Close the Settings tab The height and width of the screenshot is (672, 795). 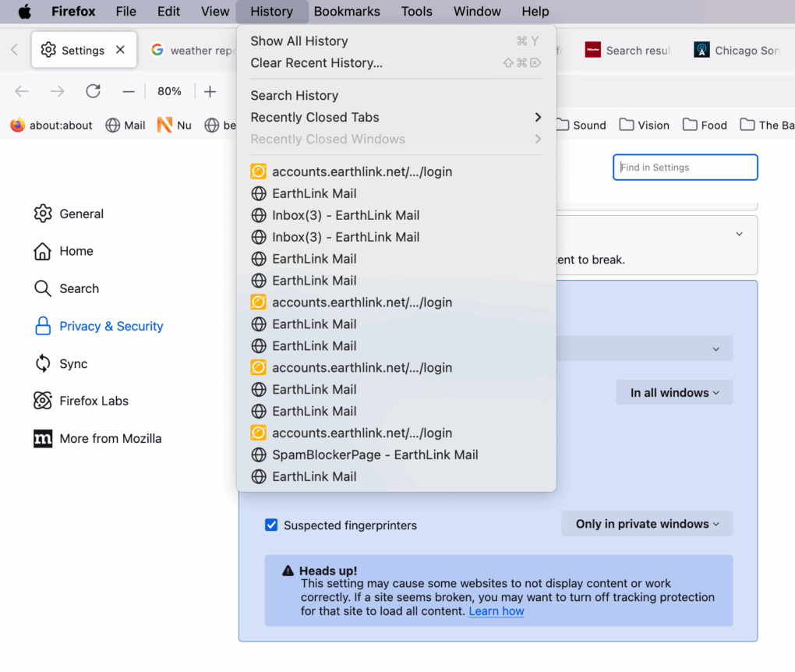[120, 50]
